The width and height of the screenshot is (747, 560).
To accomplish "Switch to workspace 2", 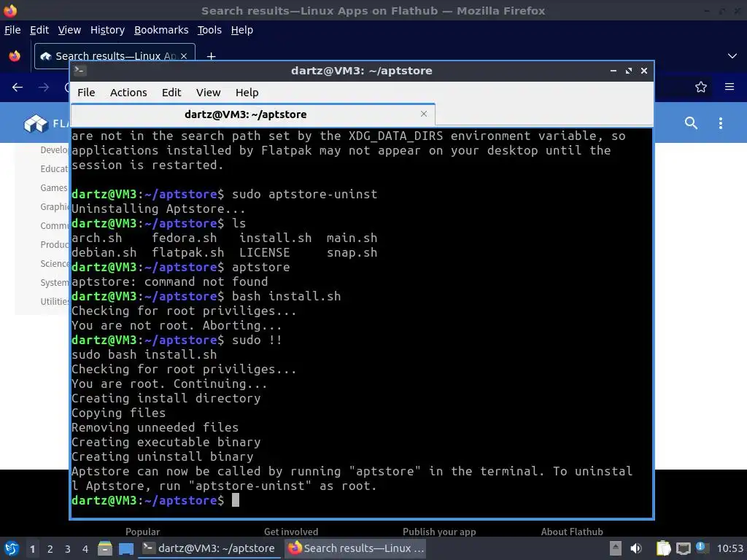I will pos(50,548).
